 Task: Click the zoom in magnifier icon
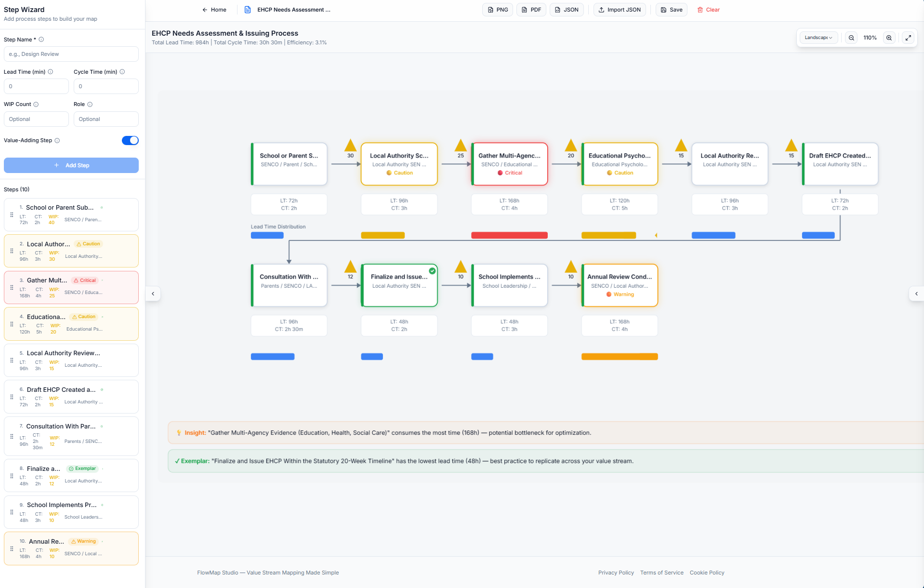click(889, 38)
